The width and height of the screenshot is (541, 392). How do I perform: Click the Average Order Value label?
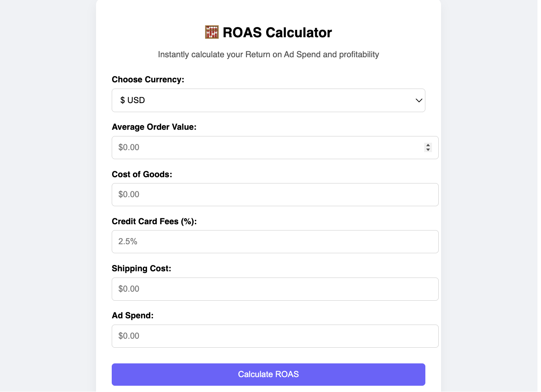click(x=154, y=127)
